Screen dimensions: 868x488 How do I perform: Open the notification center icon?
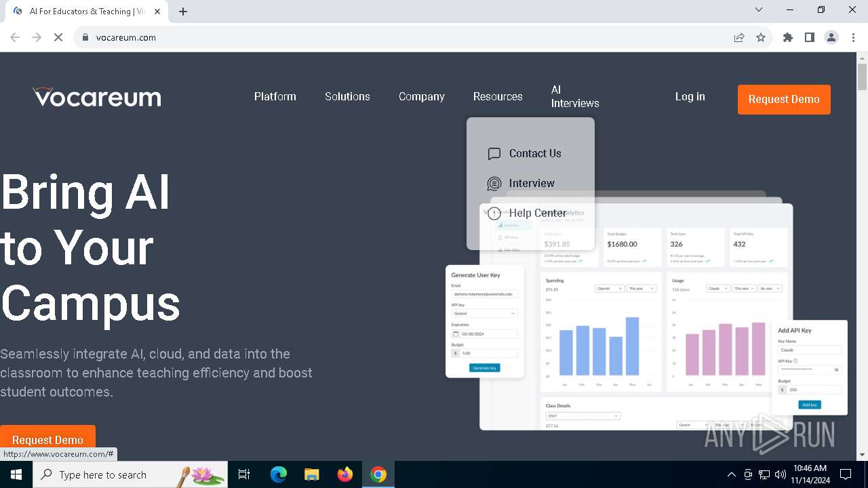[846, 474]
